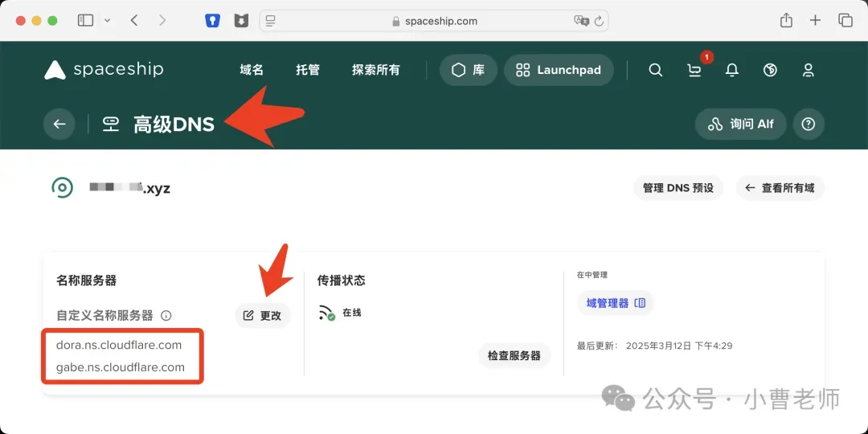Viewport: 868px width, 434px height.
Task: Open the shopping cart
Action: pyautogui.click(x=694, y=70)
